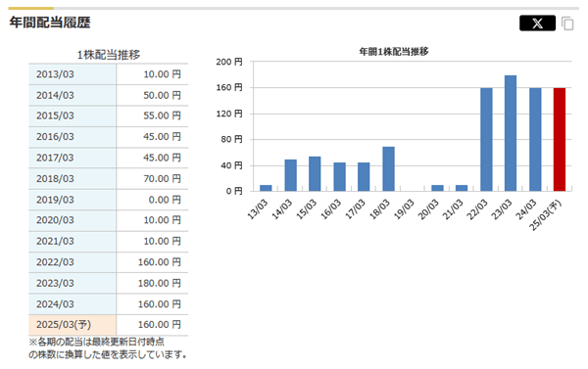The image size is (588, 369).
Task: Click the 0 円 y-axis label
Action: pyautogui.click(x=234, y=192)
